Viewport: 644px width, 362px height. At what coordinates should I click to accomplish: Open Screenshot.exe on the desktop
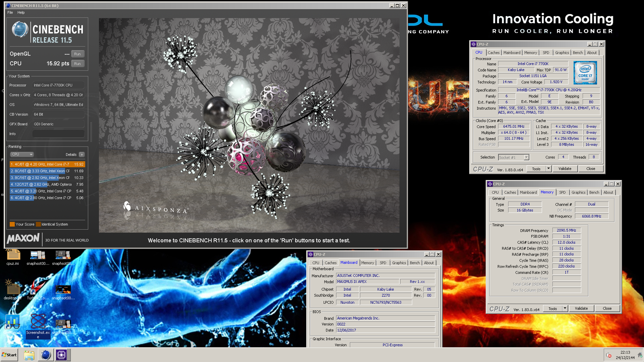pos(38,326)
